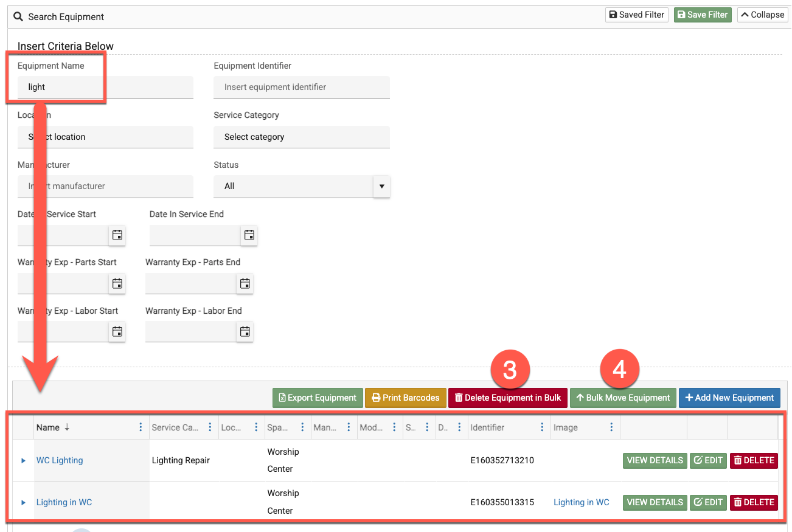This screenshot has height=532, width=792.
Task: Open Name column options menu
Action: [141, 427]
